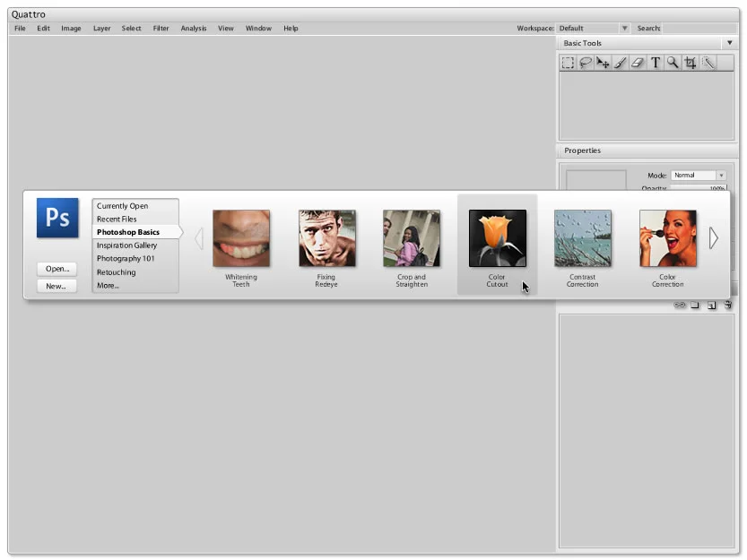Open the Crop and Straighten thumbnail

click(412, 238)
